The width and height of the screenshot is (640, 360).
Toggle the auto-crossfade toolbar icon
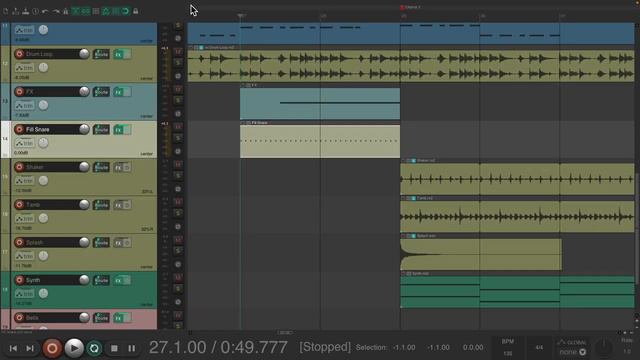click(76, 11)
